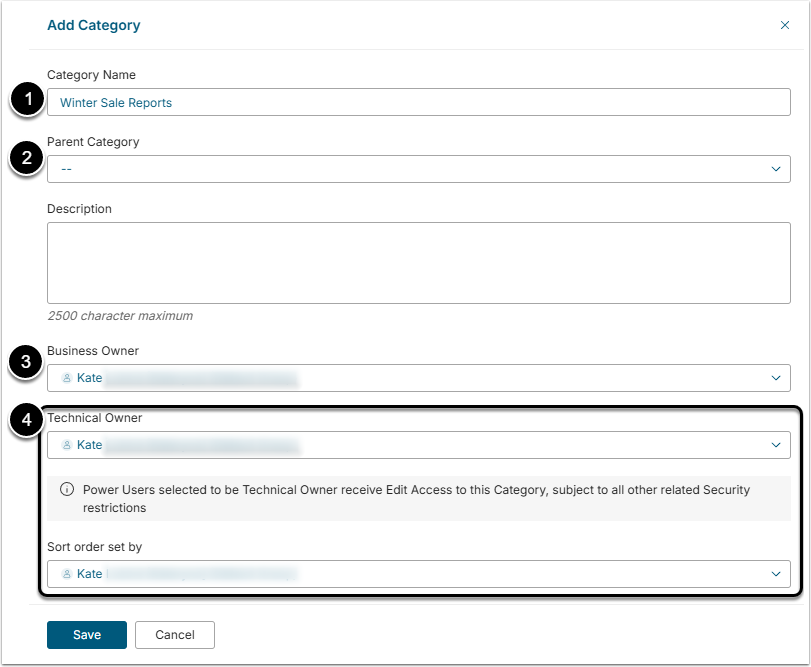Open the Sort order set by chevron
The height and width of the screenshot is (667, 811).
point(776,574)
